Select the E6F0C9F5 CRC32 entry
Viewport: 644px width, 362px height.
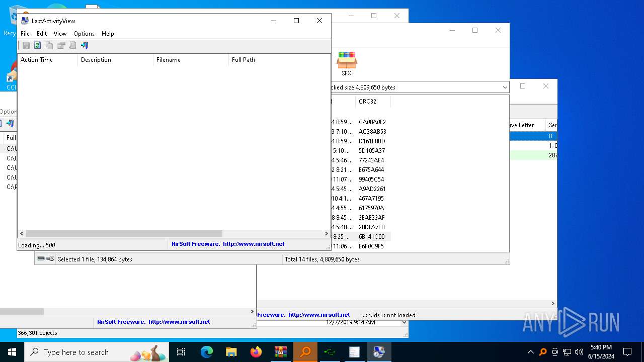point(371,246)
